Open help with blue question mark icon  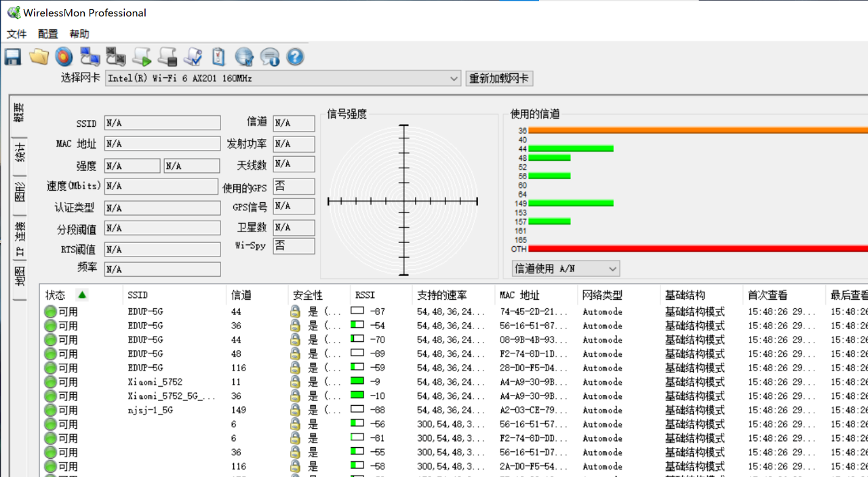click(295, 57)
